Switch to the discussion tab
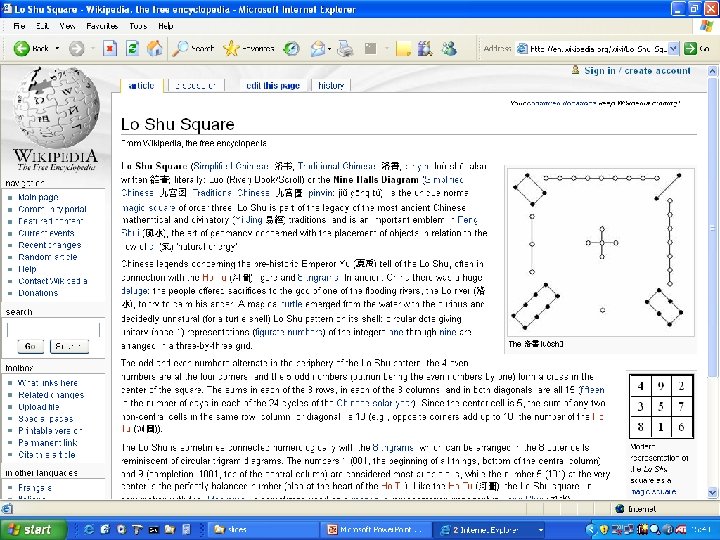Screen dimensions: 720x540 click(x=196, y=85)
